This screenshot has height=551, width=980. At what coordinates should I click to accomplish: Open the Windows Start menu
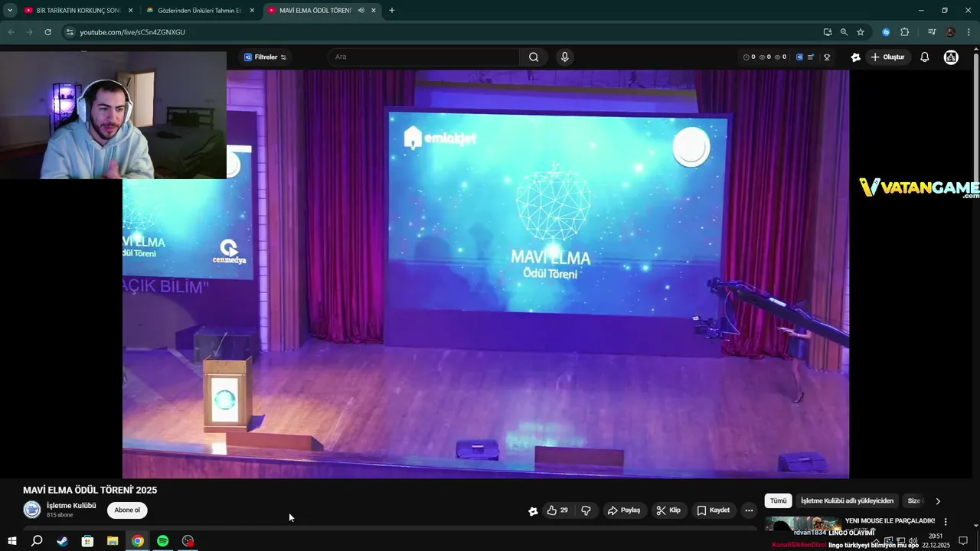click(x=11, y=541)
